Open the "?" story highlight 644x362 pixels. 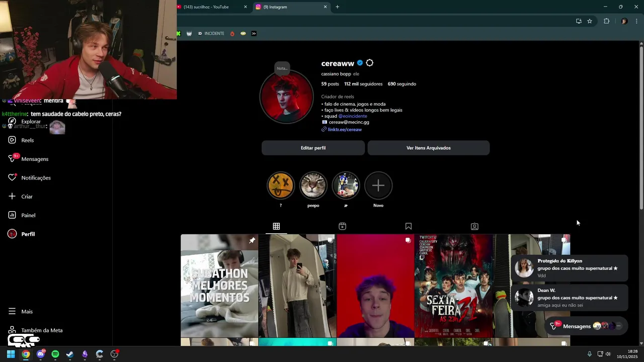coord(281,186)
